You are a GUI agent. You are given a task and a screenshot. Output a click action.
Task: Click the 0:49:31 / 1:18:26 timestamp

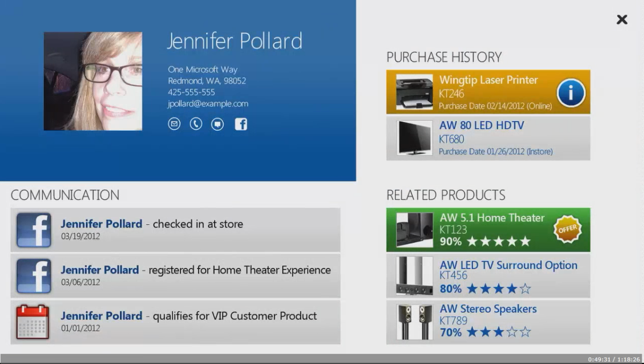pyautogui.click(x=614, y=359)
